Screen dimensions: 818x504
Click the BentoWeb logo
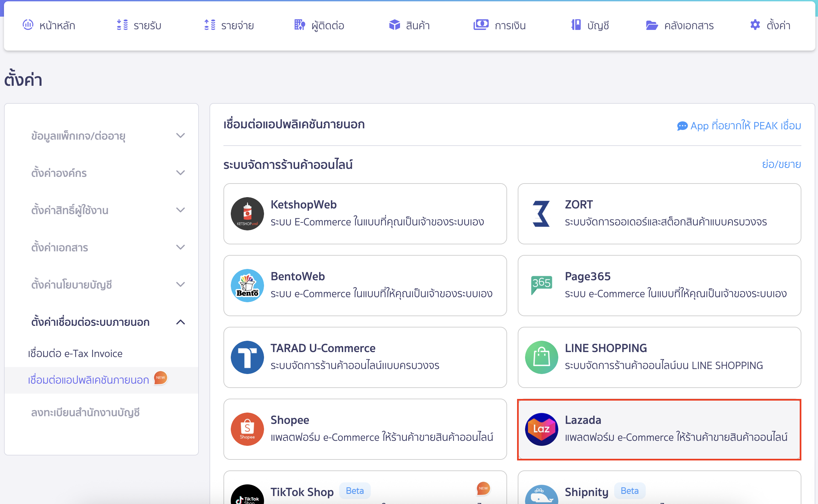click(247, 286)
